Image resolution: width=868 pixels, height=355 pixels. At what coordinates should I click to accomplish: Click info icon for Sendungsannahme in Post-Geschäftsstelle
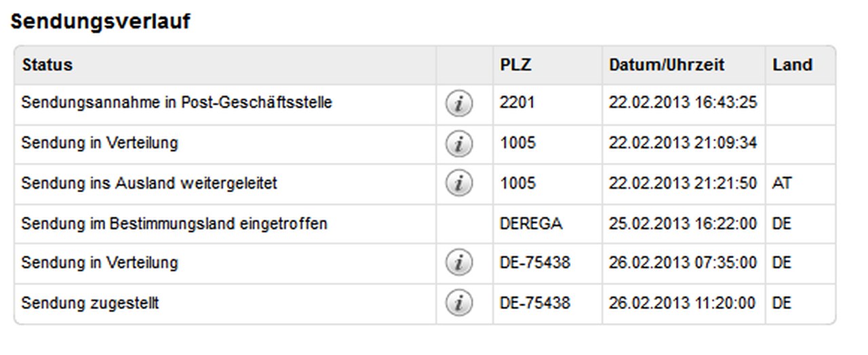[458, 104]
